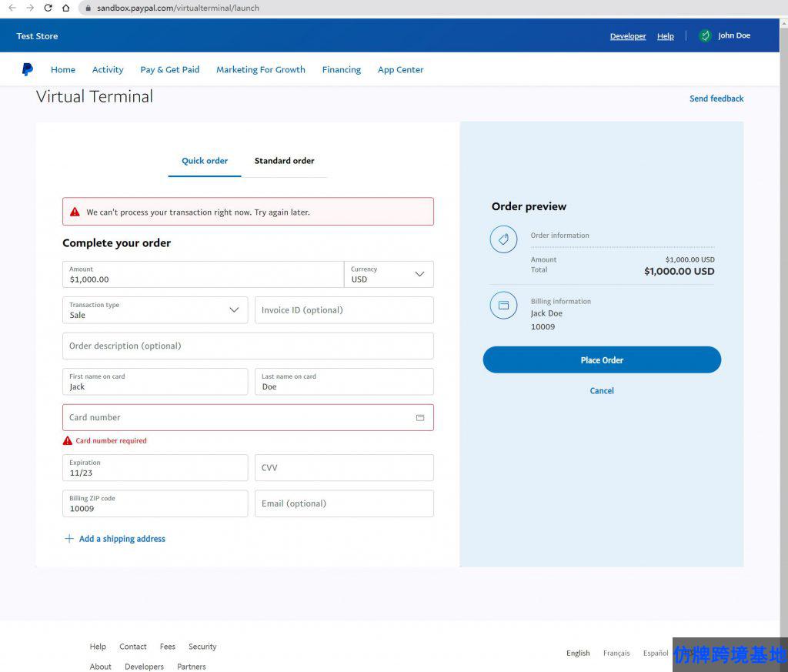
Task: Focus the CVV input field
Action: click(x=344, y=468)
